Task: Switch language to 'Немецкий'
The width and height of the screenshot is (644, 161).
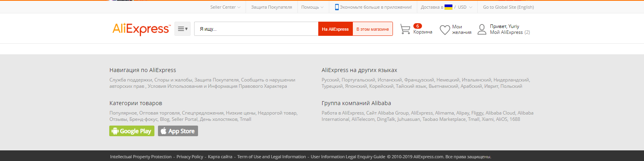Action: [x=448, y=80]
